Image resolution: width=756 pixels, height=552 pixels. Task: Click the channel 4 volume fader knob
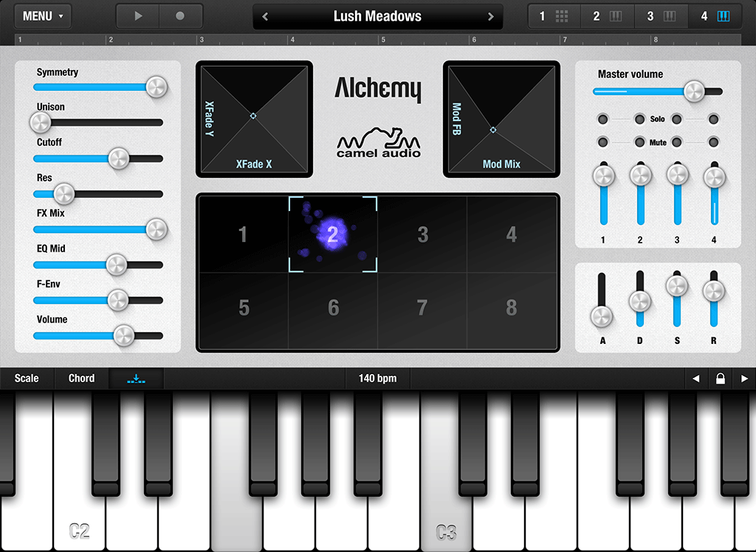[715, 177]
